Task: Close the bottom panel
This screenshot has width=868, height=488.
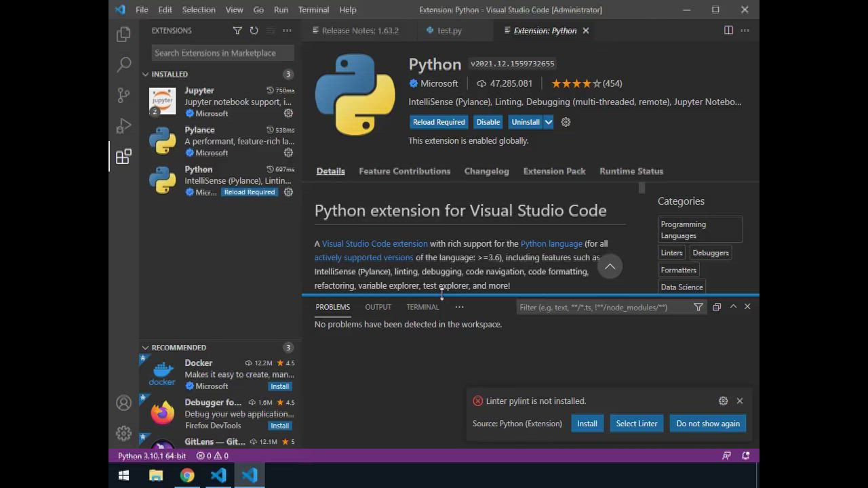Action: pyautogui.click(x=747, y=307)
